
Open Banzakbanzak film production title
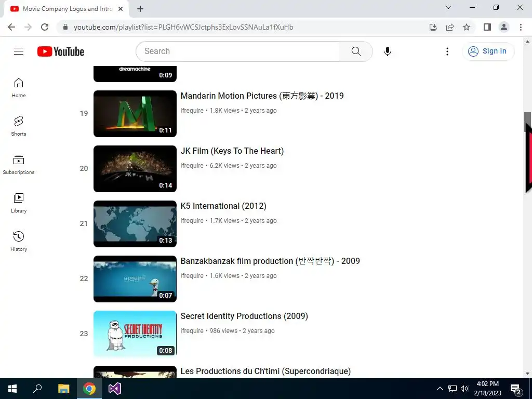click(270, 261)
